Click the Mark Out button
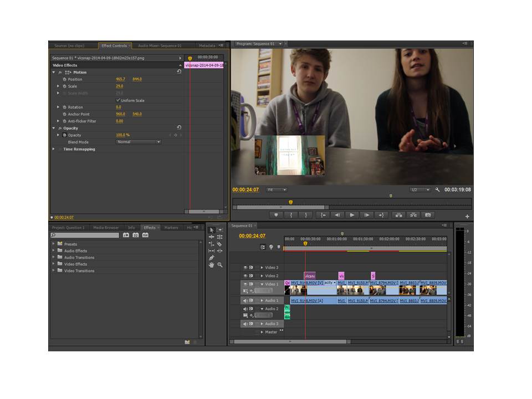Image resolution: width=532 pixels, height=399 pixels. (306, 215)
